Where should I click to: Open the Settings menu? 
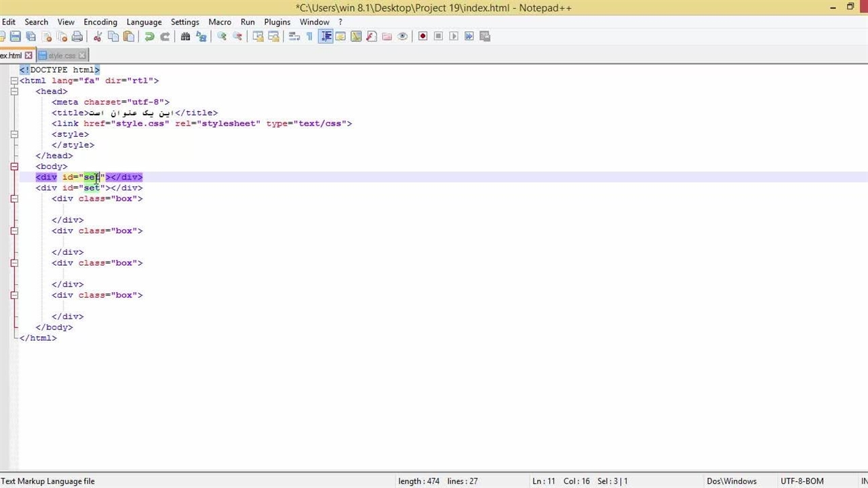click(x=185, y=22)
